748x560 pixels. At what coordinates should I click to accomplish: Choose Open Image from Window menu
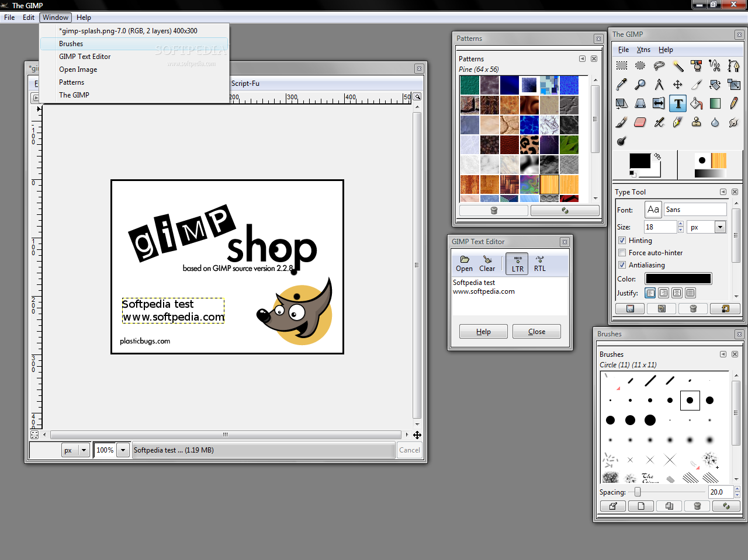[x=134, y=69]
